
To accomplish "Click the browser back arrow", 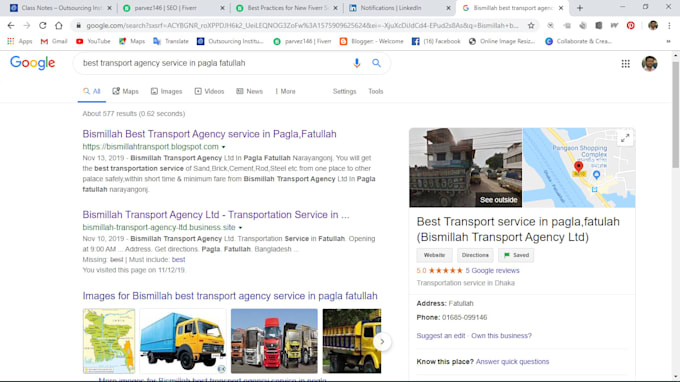I will point(11,26).
